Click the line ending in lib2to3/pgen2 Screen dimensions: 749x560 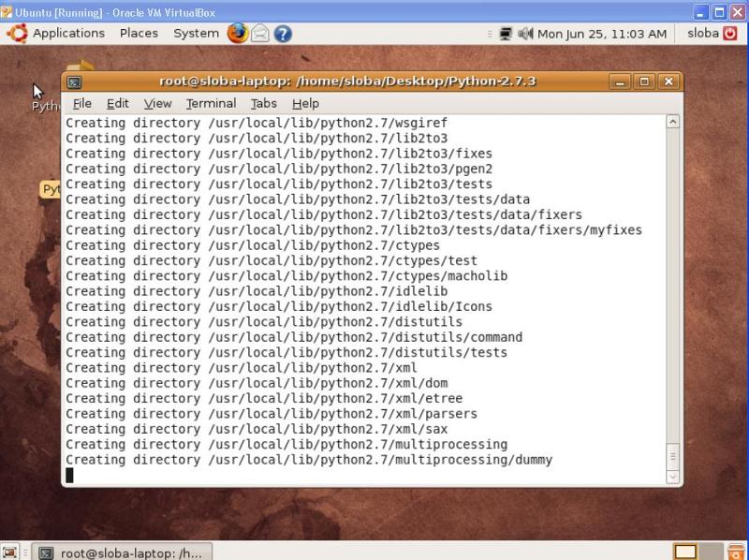[279, 169]
